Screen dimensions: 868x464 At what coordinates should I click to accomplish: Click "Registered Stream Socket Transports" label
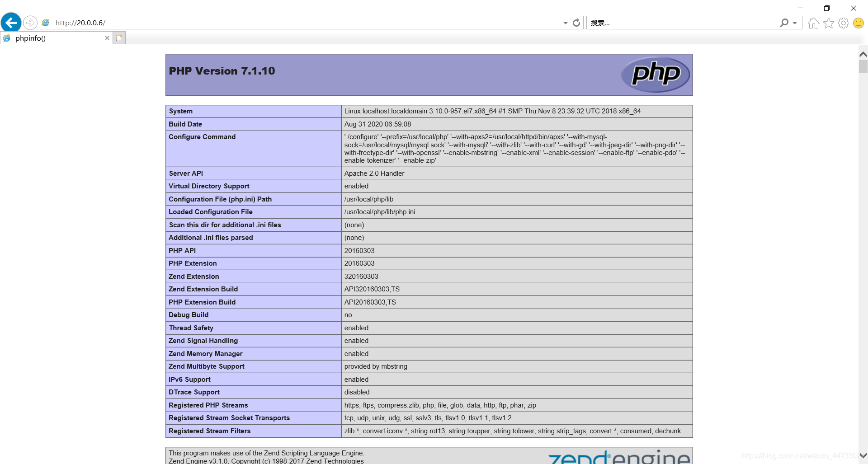click(229, 418)
